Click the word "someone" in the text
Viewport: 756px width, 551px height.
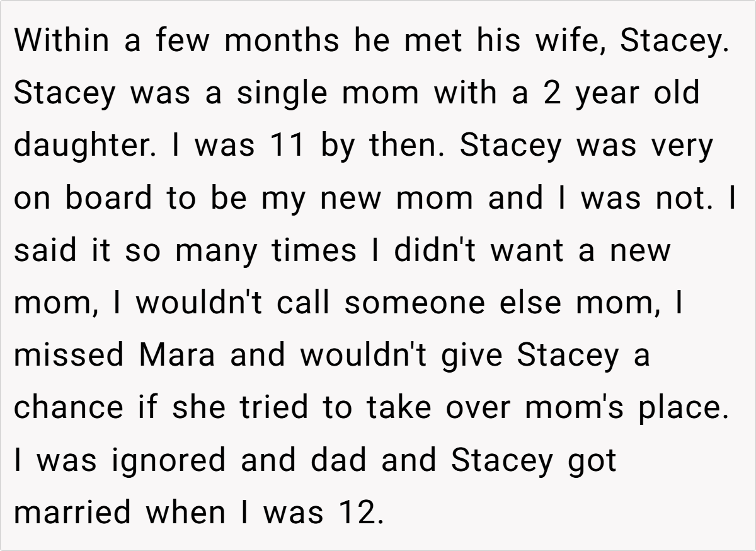(x=416, y=303)
